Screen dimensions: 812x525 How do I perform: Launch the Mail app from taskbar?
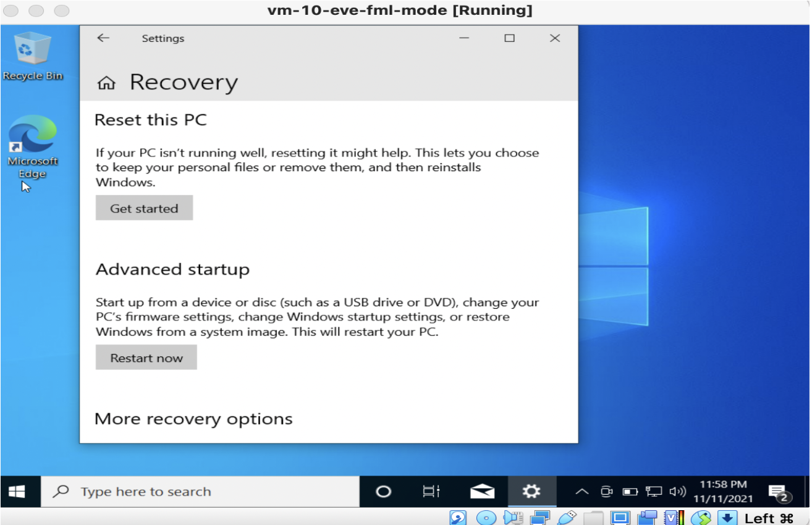(x=482, y=492)
